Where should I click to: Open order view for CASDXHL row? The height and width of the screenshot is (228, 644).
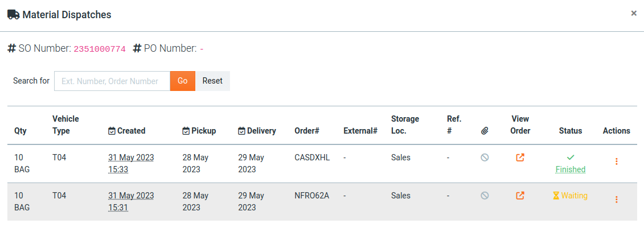click(x=520, y=157)
